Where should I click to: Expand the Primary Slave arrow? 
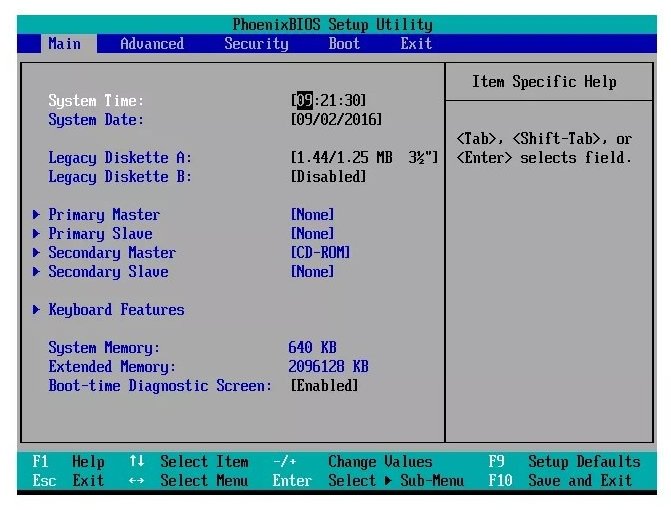point(36,233)
